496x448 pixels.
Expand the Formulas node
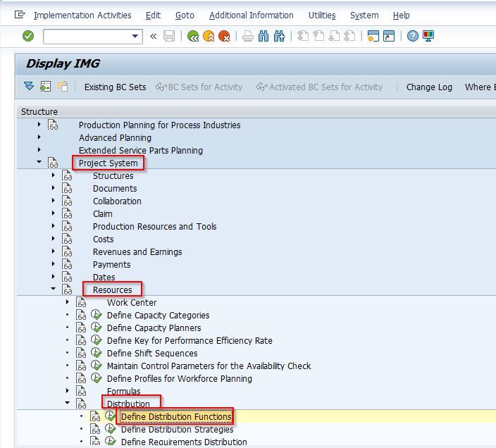67,391
